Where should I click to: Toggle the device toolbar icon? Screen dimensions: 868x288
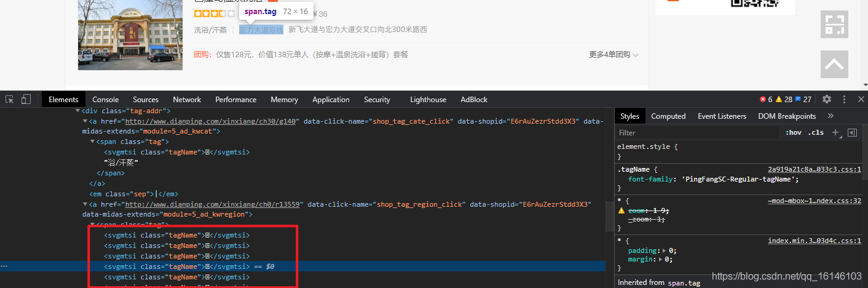(26, 99)
